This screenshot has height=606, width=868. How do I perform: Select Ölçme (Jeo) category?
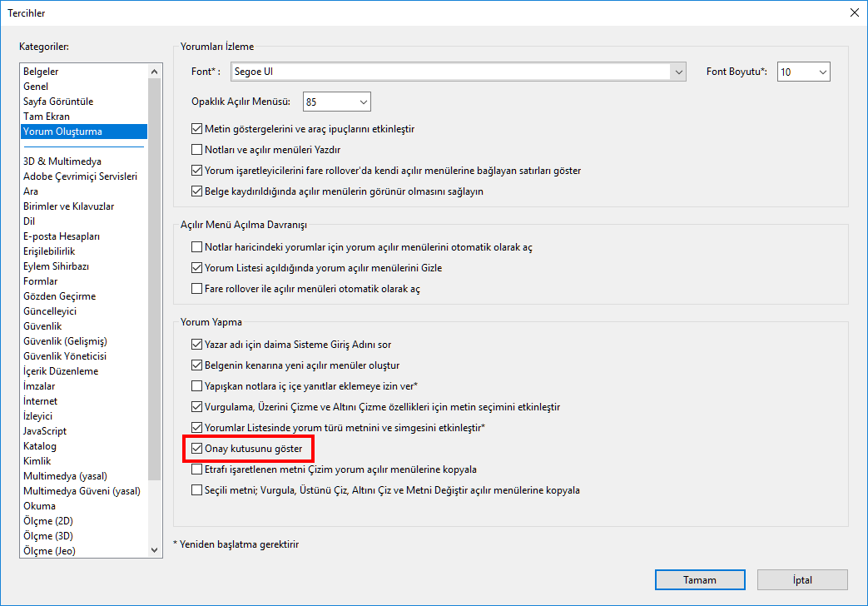pyautogui.click(x=84, y=550)
